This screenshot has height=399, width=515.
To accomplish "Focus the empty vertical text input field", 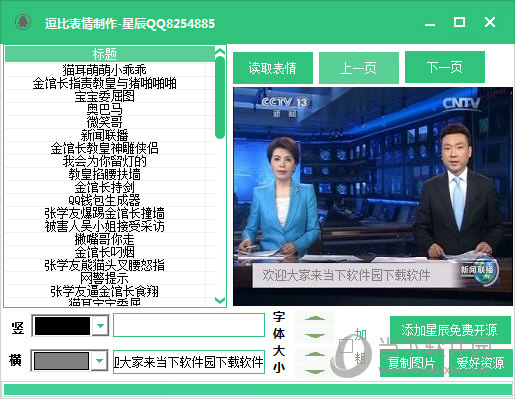I will (189, 325).
